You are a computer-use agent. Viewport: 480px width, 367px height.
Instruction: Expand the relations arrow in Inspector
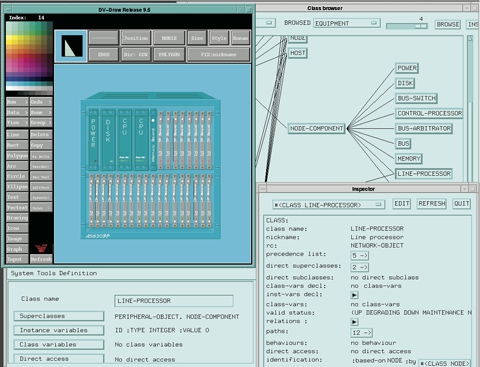[x=354, y=322]
